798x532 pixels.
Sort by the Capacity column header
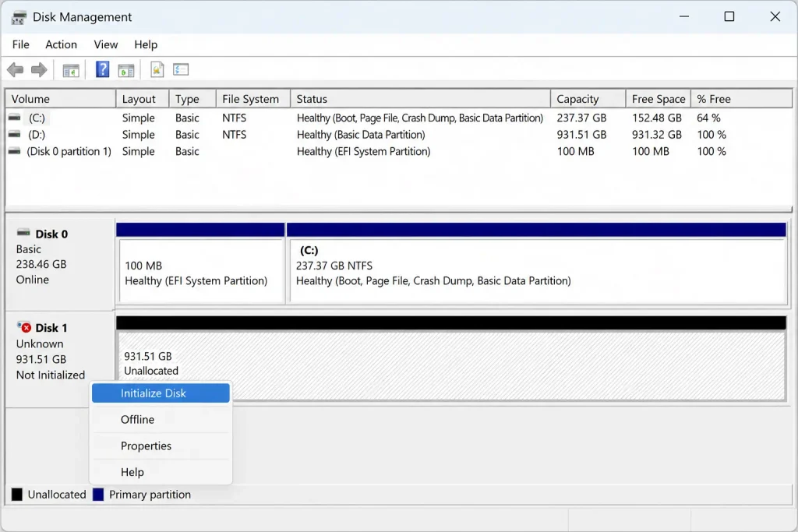pyautogui.click(x=588, y=99)
